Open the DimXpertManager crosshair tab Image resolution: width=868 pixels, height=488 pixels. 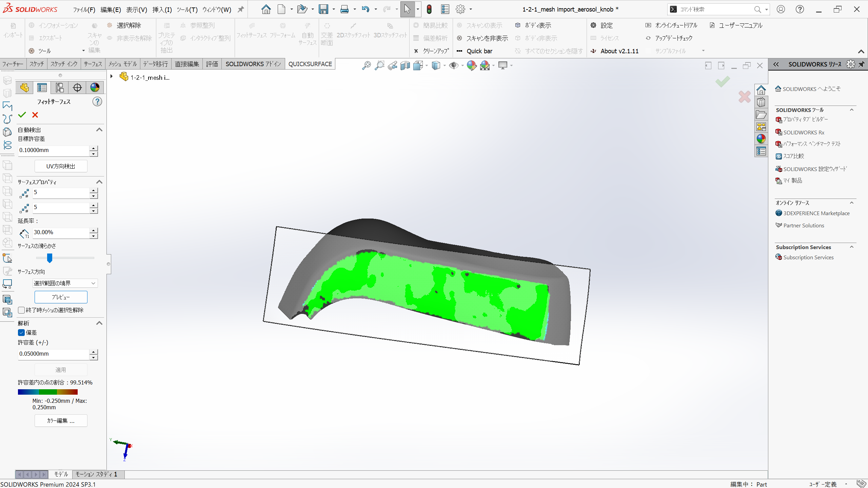coord(77,88)
